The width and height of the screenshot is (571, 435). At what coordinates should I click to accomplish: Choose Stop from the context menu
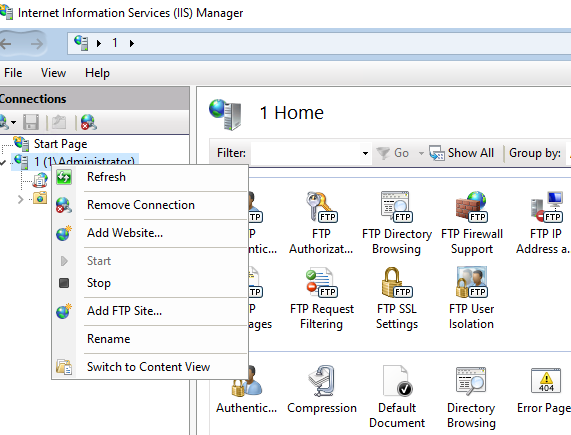pyautogui.click(x=150, y=283)
